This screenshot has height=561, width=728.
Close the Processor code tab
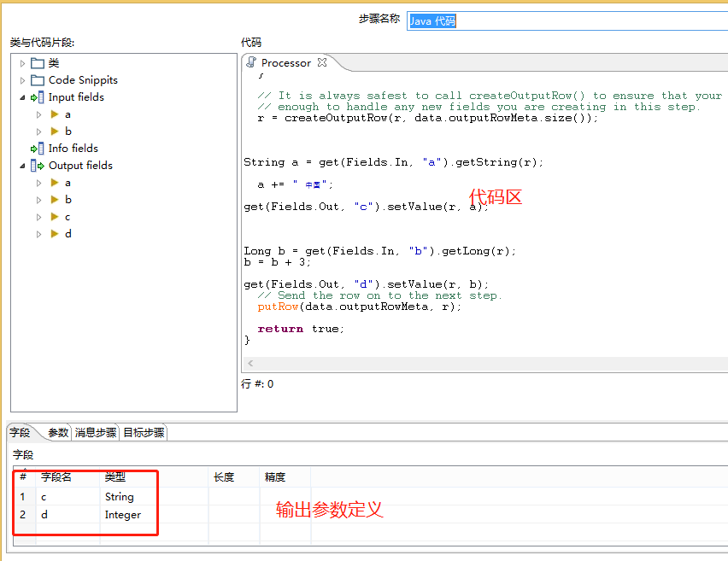click(x=322, y=62)
